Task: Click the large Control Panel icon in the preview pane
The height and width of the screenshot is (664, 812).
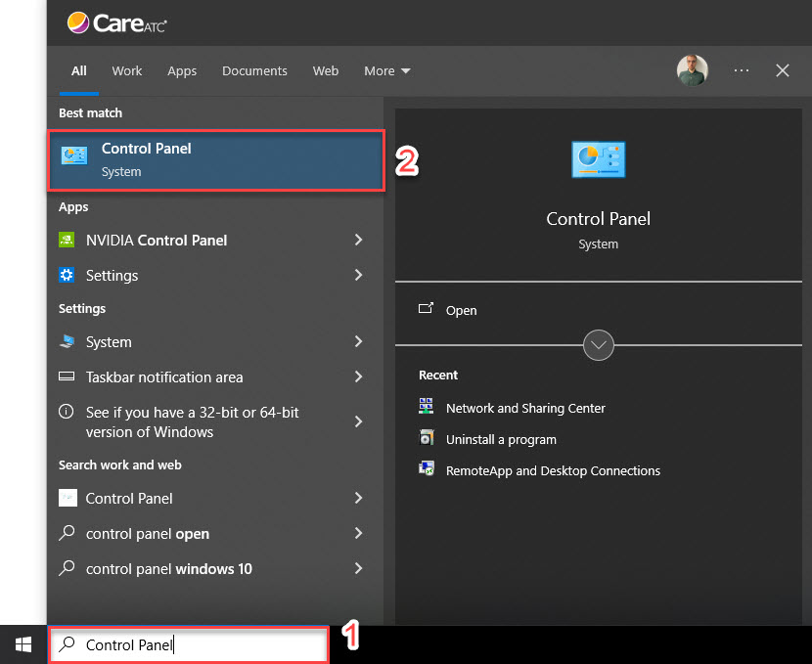Action: pyautogui.click(x=598, y=159)
